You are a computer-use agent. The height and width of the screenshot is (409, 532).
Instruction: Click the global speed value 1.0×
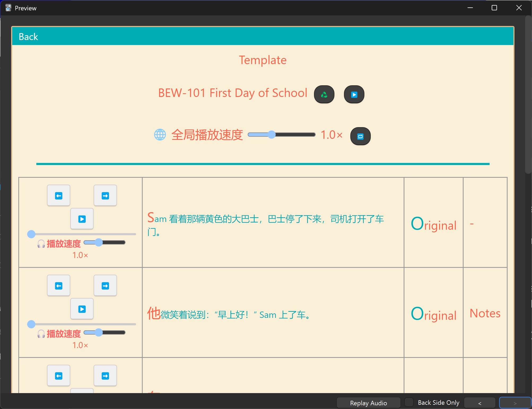332,135
